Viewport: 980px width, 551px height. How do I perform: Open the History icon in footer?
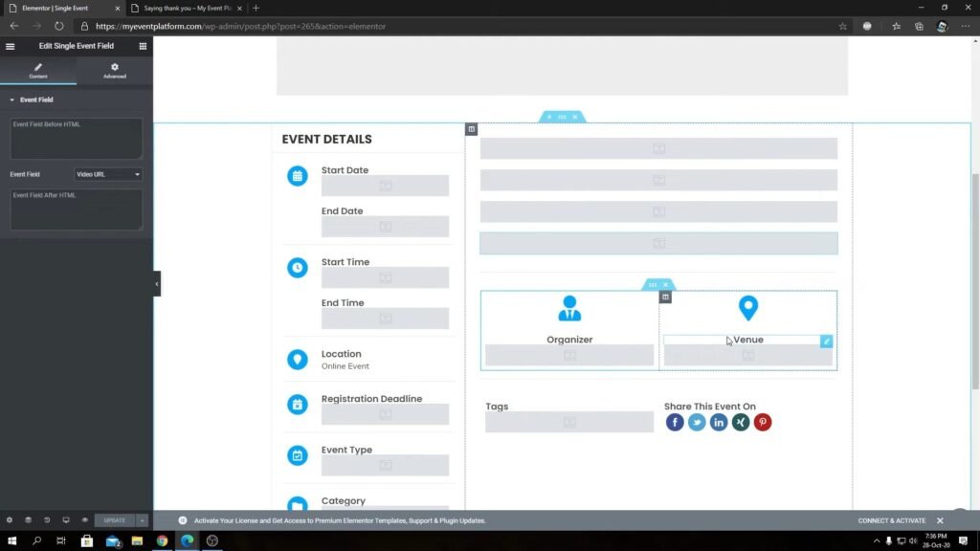click(x=47, y=520)
